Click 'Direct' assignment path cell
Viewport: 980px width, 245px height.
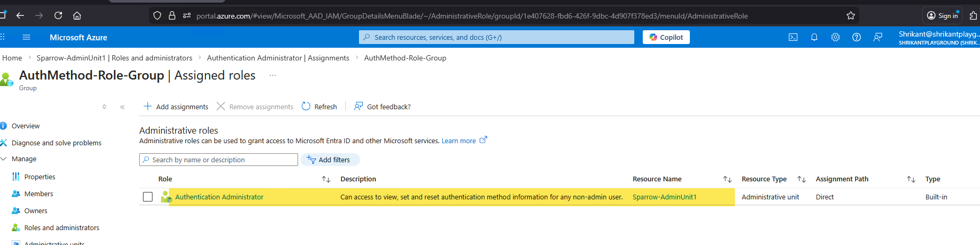coord(825,197)
